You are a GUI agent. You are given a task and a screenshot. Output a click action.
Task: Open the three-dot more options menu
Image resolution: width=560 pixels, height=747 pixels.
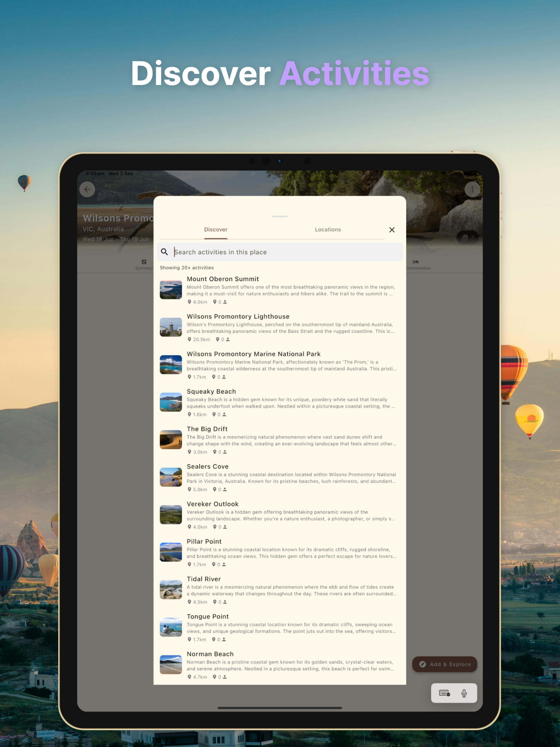tap(472, 189)
